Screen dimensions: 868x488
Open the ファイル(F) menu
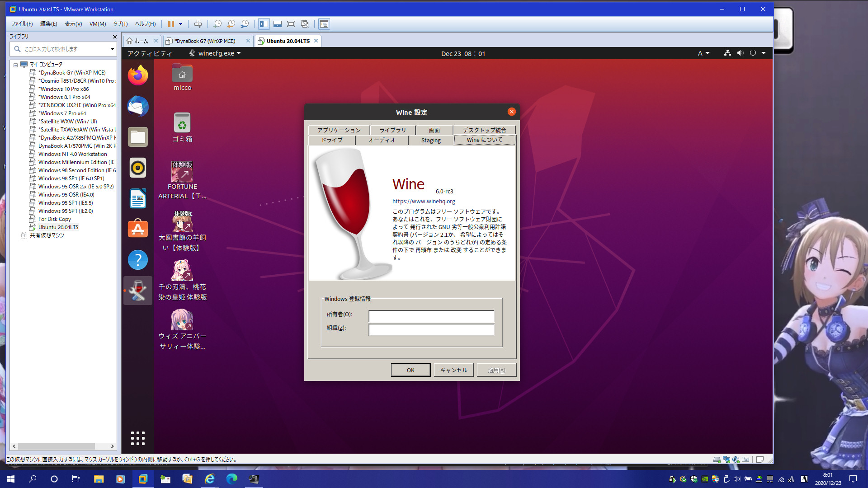tap(22, 24)
